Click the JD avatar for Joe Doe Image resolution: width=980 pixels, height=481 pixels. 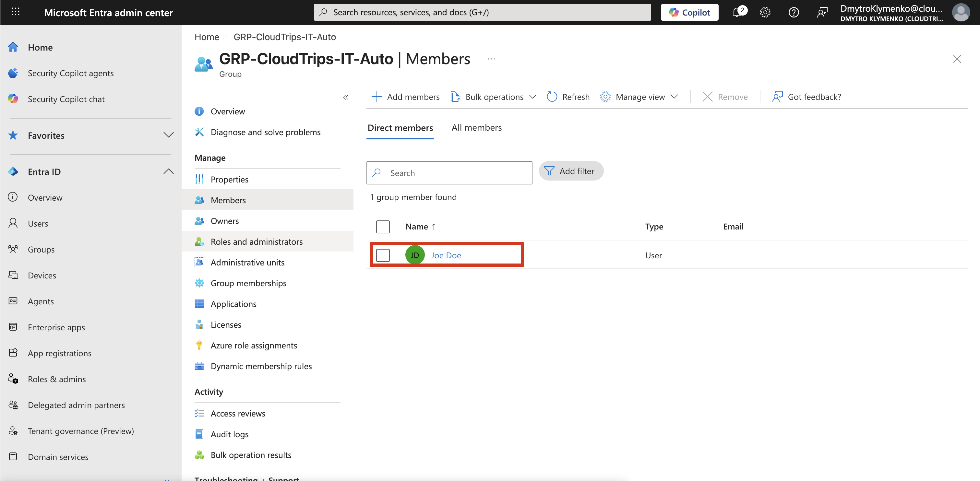(415, 255)
